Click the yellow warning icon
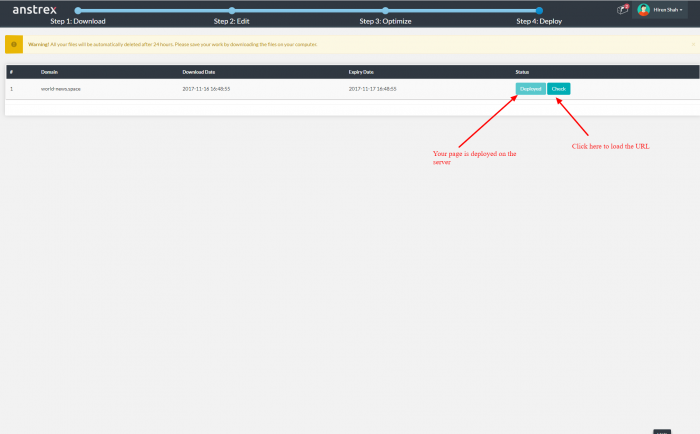 click(14, 45)
